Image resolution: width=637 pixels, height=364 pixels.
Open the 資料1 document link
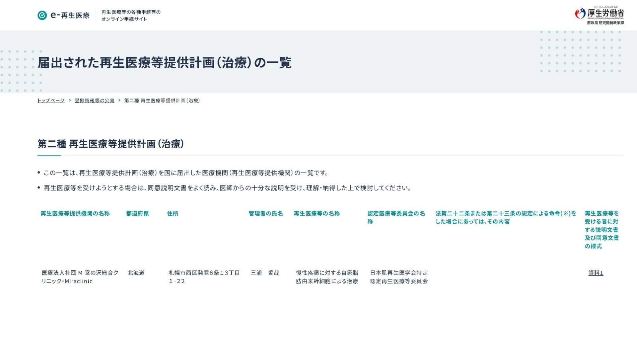(596, 273)
